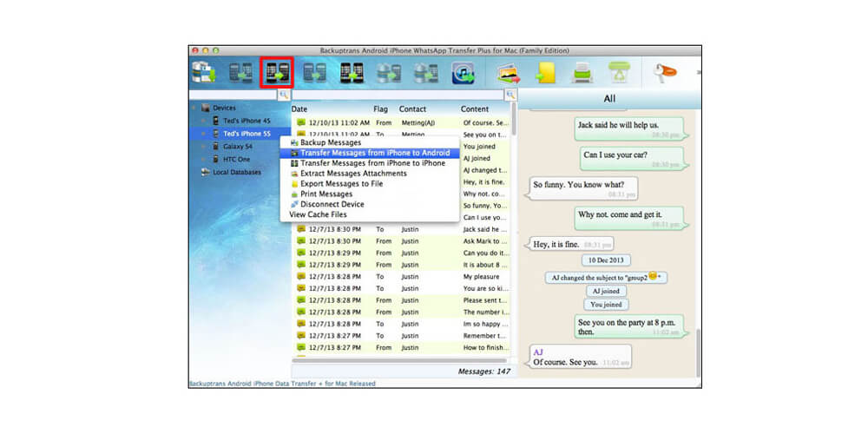
Task: Select the 'Please sent t...' message row
Action: (403, 300)
